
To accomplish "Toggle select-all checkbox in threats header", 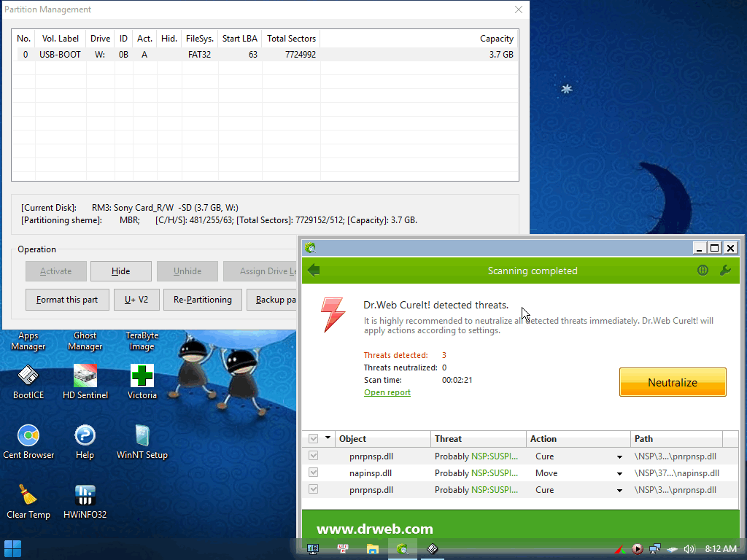I will point(313,438).
